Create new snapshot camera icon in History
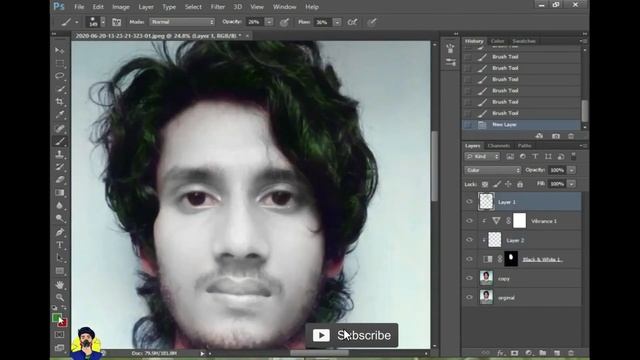Viewport: 640px width, 360px height. 556,136
